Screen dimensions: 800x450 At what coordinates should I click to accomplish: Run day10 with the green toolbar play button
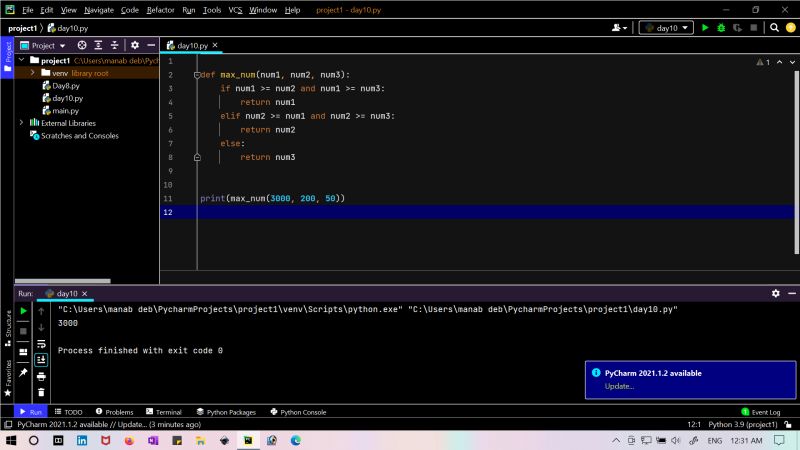[x=705, y=28]
